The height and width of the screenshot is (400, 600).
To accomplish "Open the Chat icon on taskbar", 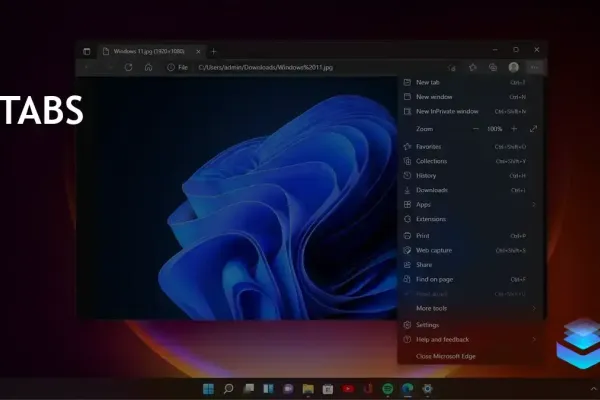I will [x=288, y=389].
